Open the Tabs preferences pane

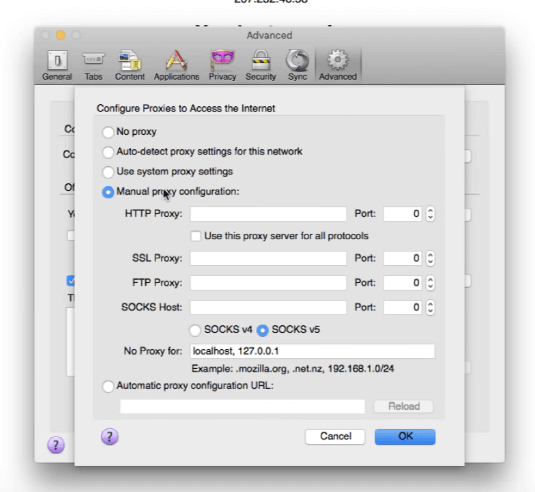click(x=93, y=66)
